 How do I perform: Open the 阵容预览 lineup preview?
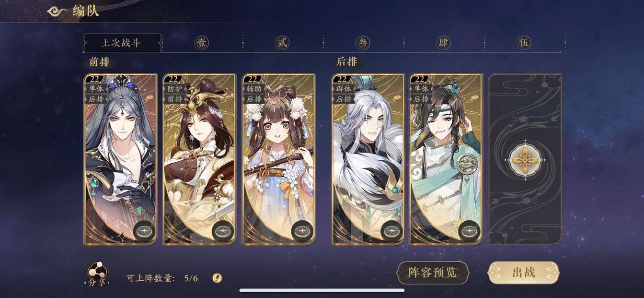433,273
